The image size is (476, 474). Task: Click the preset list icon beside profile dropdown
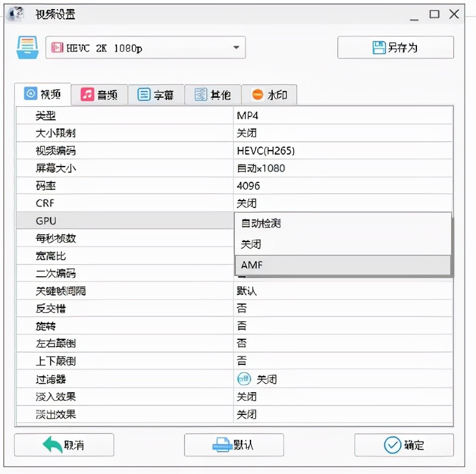tap(27, 47)
